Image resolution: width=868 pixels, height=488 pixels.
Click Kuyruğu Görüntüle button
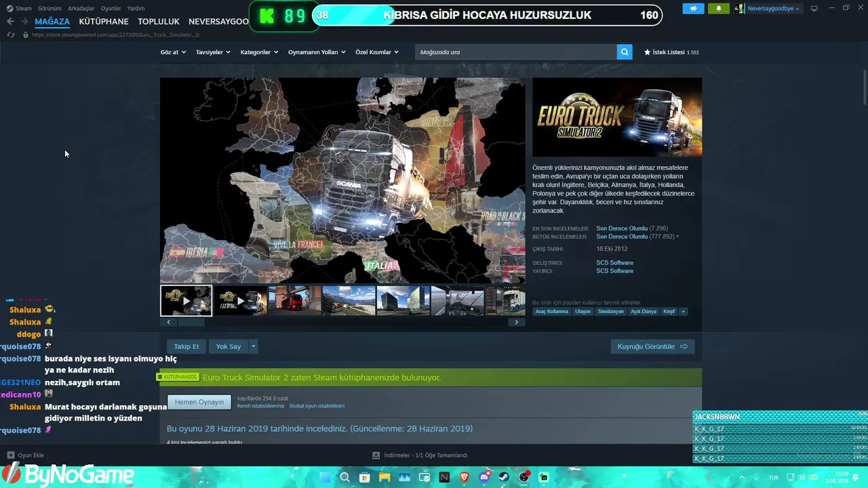(652, 346)
